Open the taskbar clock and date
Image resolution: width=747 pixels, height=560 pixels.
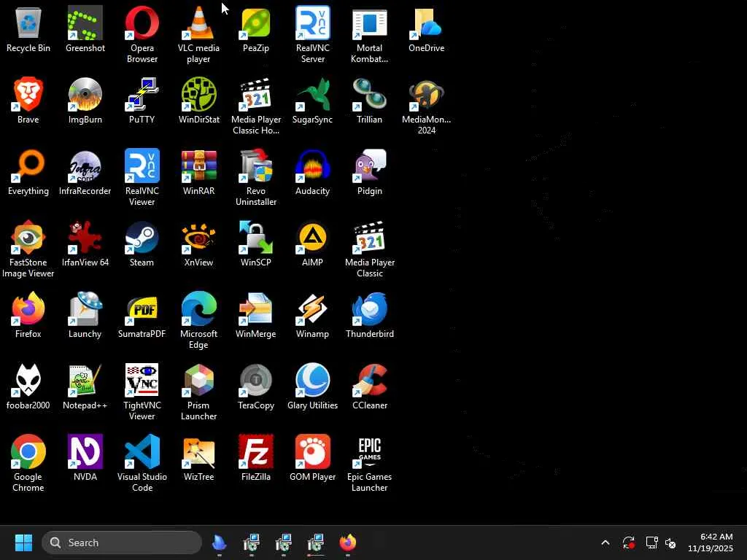[711, 542]
